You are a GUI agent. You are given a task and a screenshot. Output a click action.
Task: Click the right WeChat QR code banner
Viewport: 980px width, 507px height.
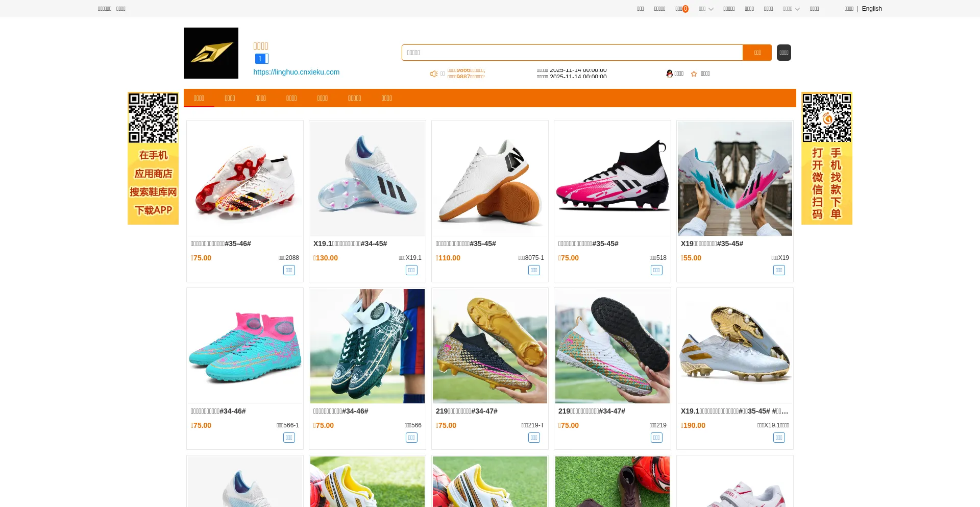point(826,158)
